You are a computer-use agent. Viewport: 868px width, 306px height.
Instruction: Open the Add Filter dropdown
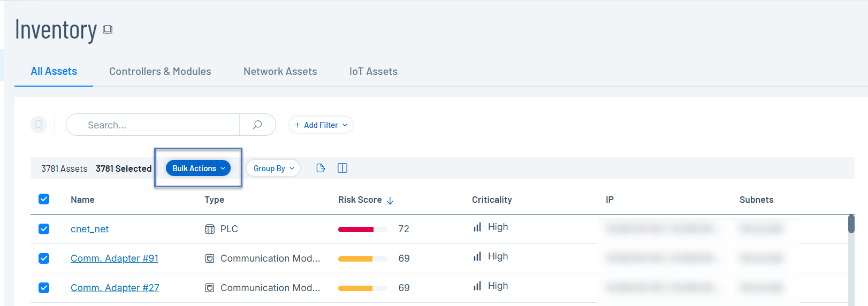pos(321,125)
